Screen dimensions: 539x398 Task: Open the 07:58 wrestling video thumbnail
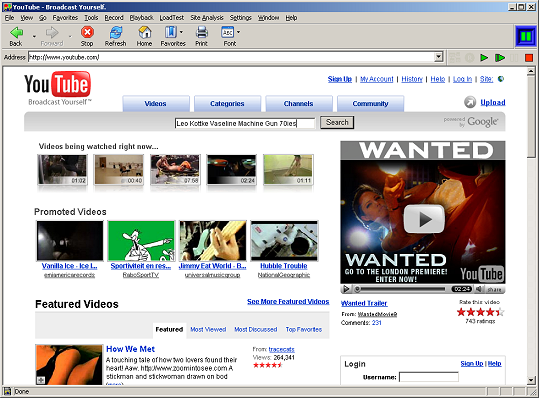[175, 170]
